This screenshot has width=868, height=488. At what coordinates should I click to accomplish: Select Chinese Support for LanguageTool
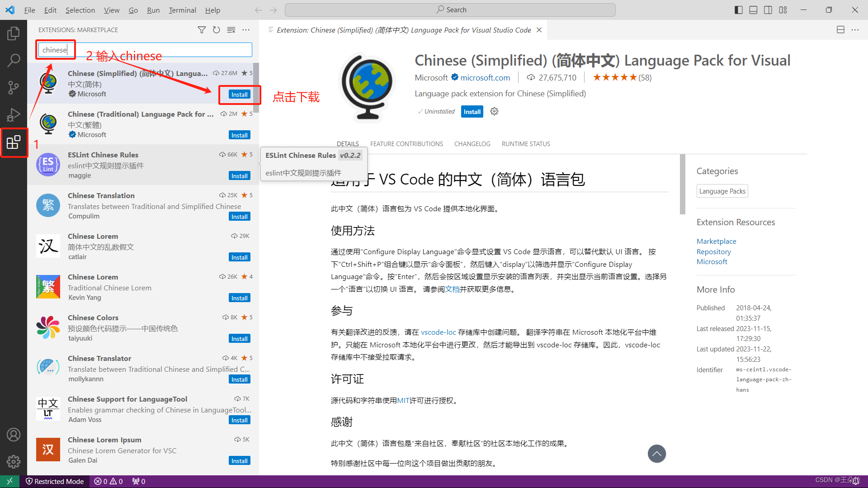pos(143,409)
